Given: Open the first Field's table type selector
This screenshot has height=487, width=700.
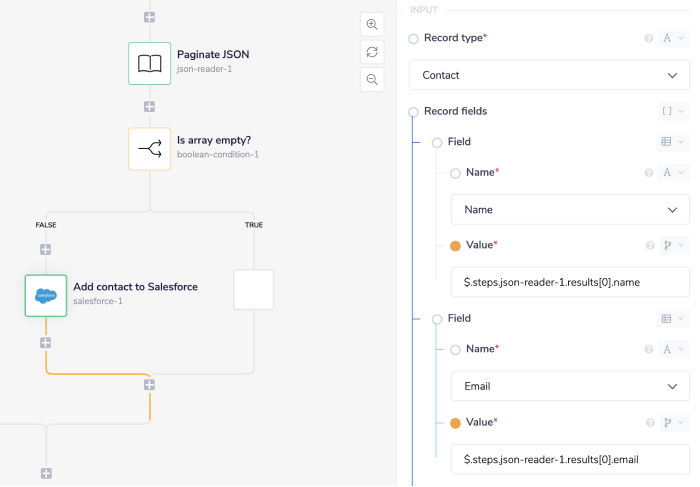Looking at the screenshot, I should pos(672,142).
